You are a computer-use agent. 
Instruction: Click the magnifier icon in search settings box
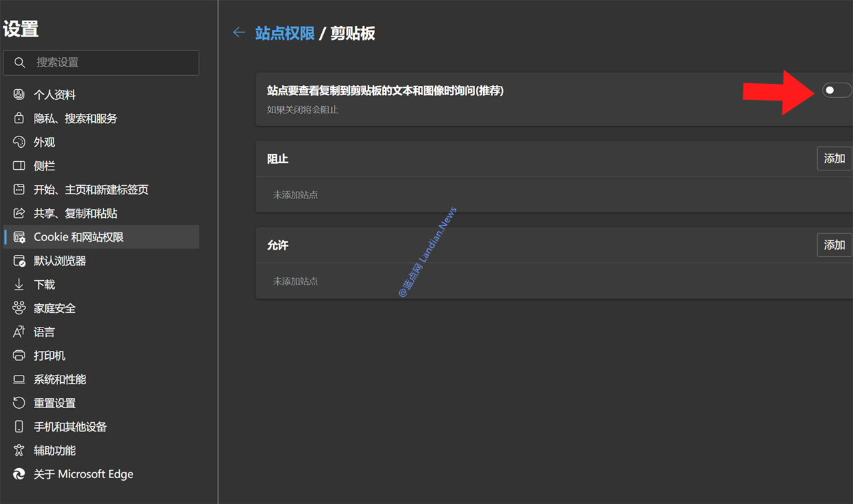20,63
